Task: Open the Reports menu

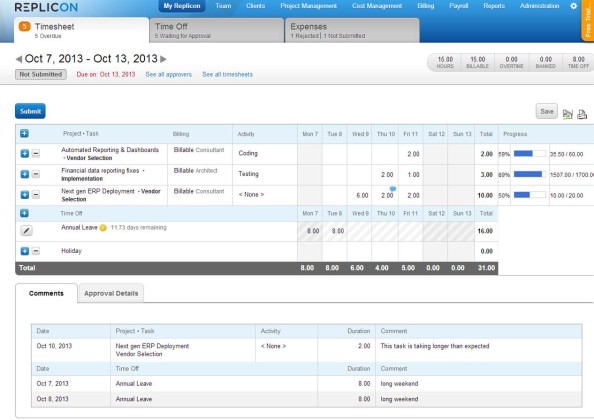Action: [x=494, y=6]
